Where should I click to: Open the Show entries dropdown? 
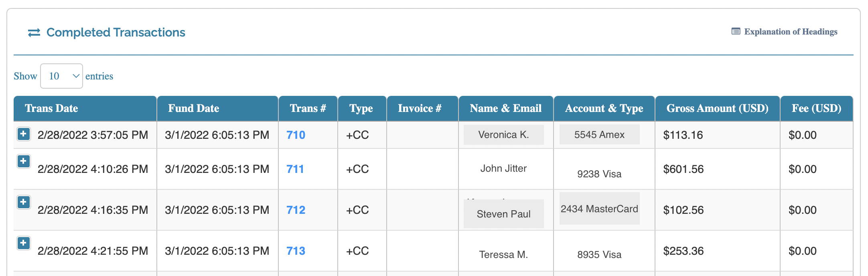coord(61,76)
